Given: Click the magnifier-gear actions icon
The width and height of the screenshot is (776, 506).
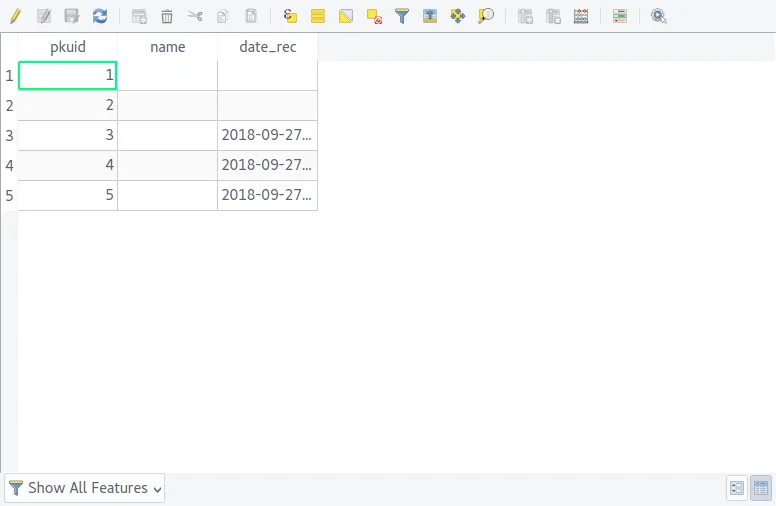Looking at the screenshot, I should point(659,16).
